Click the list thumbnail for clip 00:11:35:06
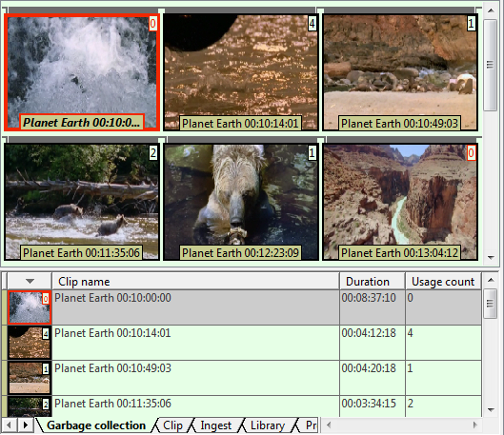 coord(30,406)
